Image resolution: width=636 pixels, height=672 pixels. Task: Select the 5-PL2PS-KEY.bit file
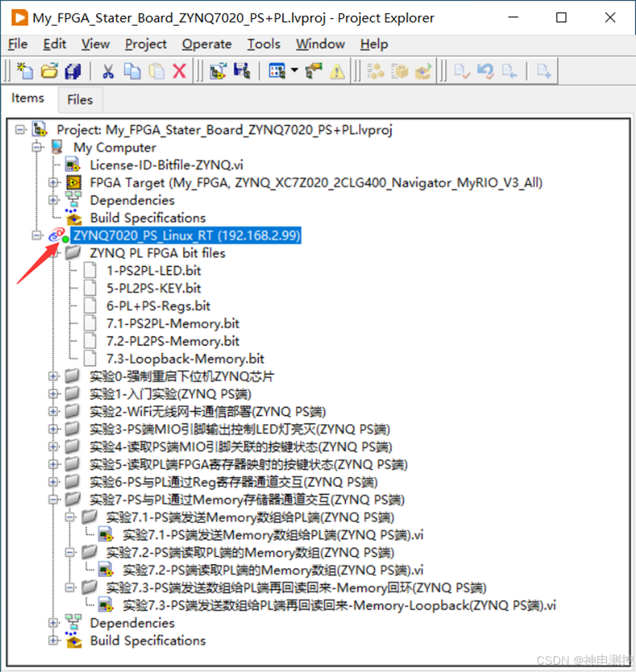(154, 288)
